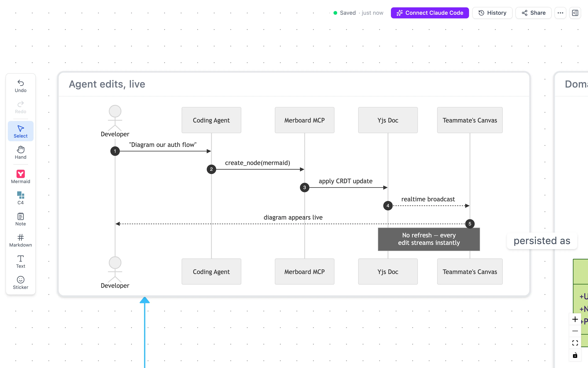This screenshot has width=588, height=368.
Task: Click the 'apply CRDT update' message label
Action: click(x=345, y=181)
